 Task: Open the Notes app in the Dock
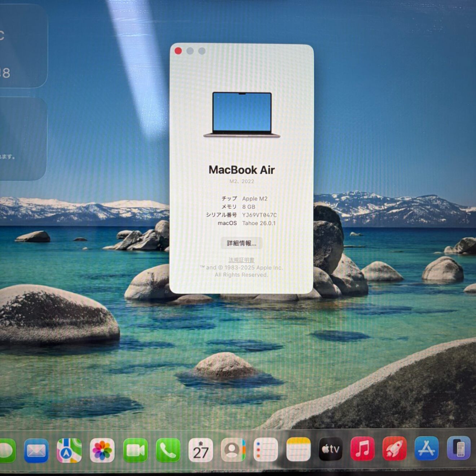298,449
